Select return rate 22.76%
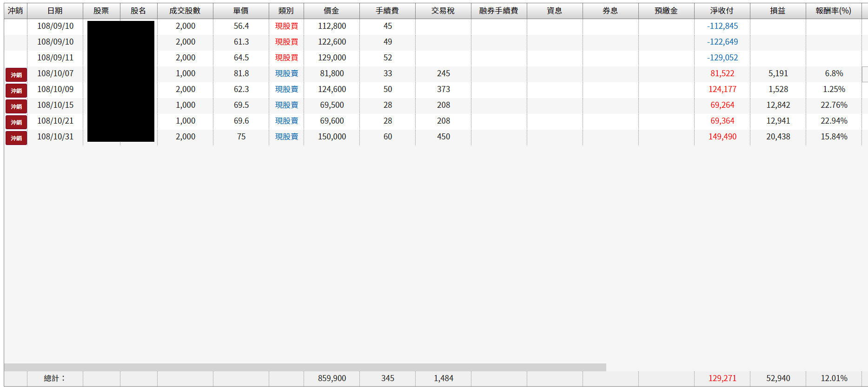 tap(834, 105)
